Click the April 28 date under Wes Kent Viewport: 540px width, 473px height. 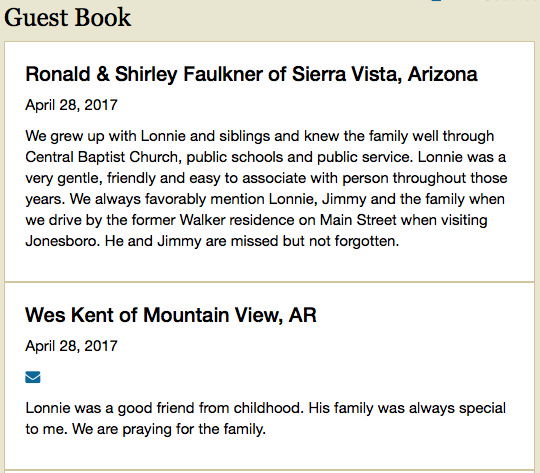72,346
